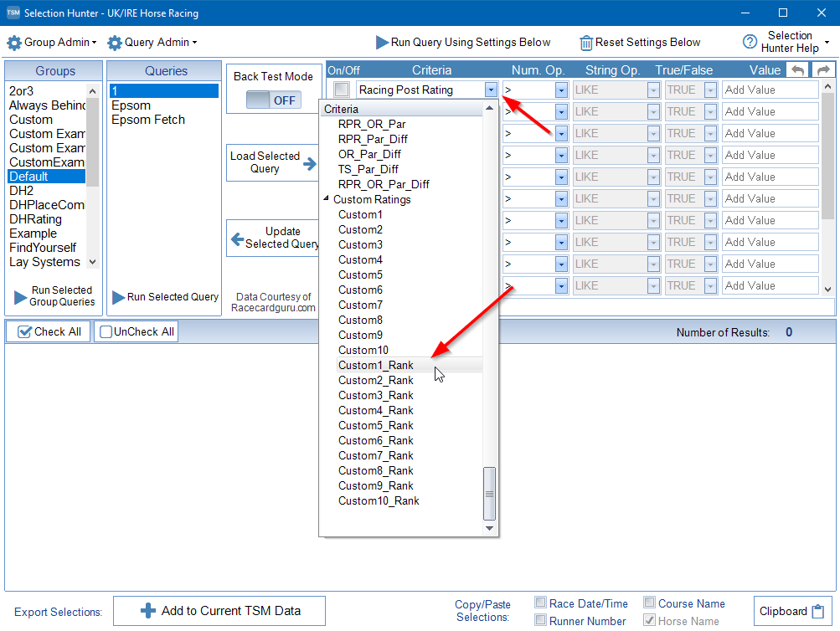Screen dimensions: 840x631
Task: Select Custom1_Rank from the criteria list
Action: (376, 366)
